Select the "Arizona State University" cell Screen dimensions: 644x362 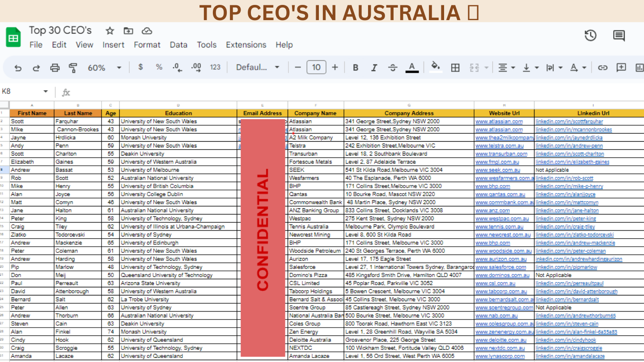pyautogui.click(x=178, y=283)
